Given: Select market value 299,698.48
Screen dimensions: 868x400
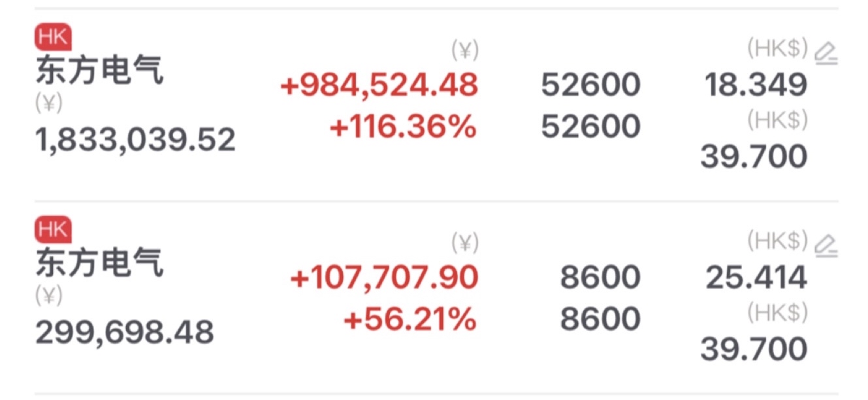Looking at the screenshot, I should (125, 332).
